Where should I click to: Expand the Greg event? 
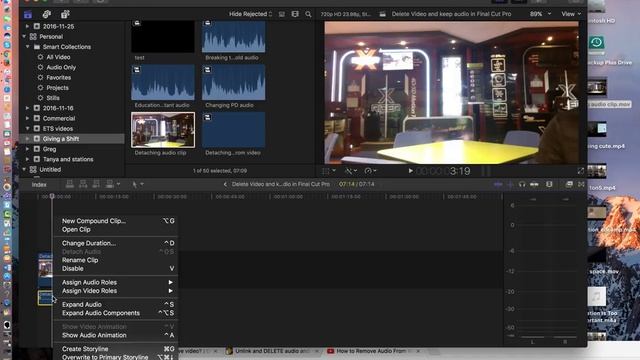click(27, 149)
